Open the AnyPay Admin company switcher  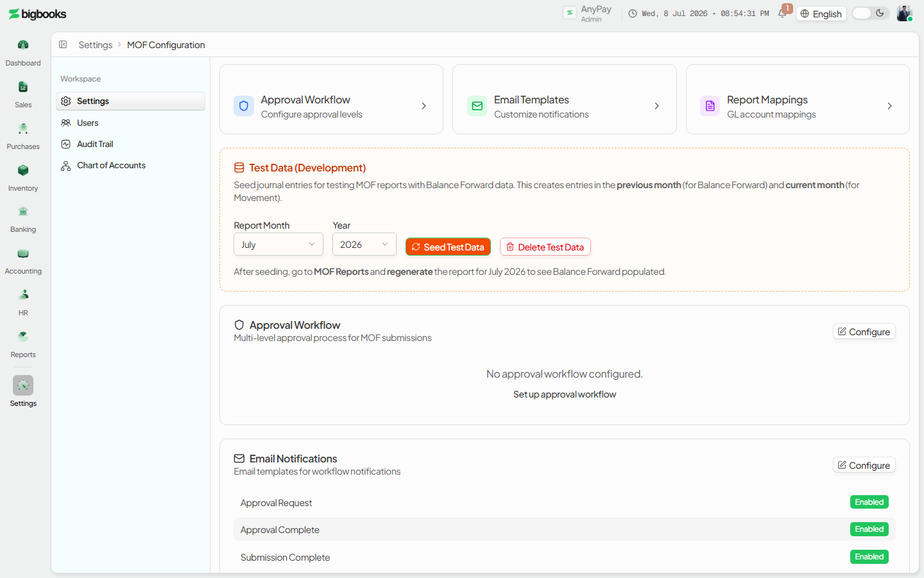(x=587, y=13)
